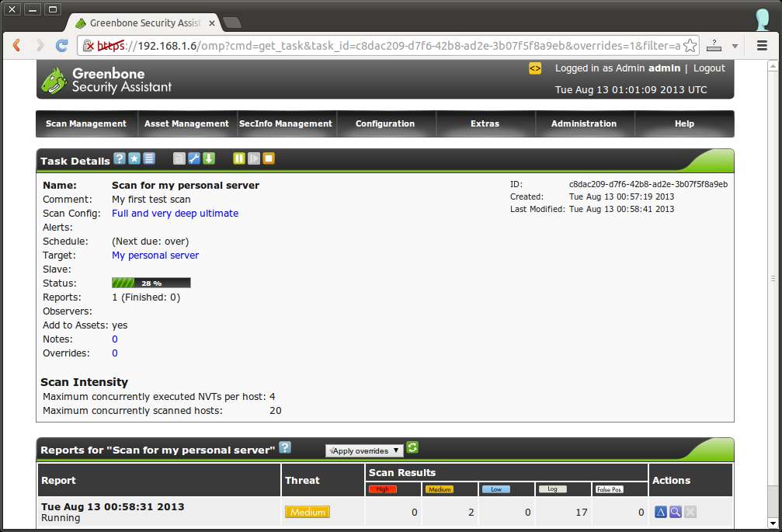Click the address bar URL
This screenshot has height=532, width=782.
389,46
